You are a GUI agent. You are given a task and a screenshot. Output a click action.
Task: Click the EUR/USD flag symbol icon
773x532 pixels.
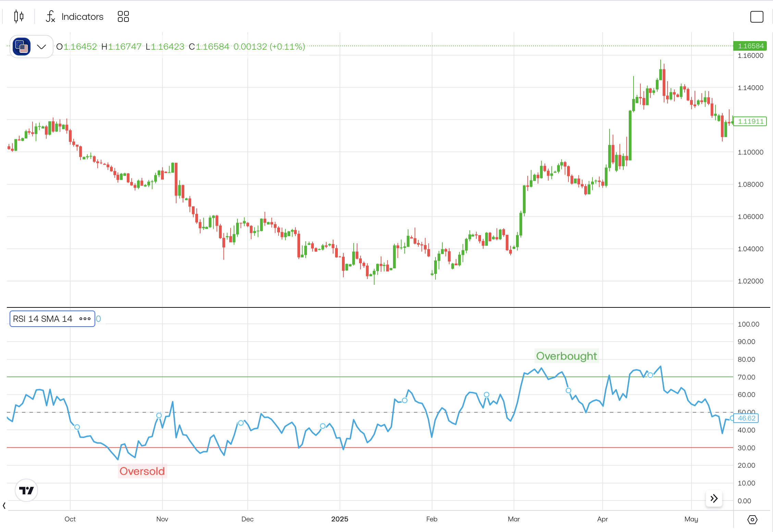[x=21, y=47]
